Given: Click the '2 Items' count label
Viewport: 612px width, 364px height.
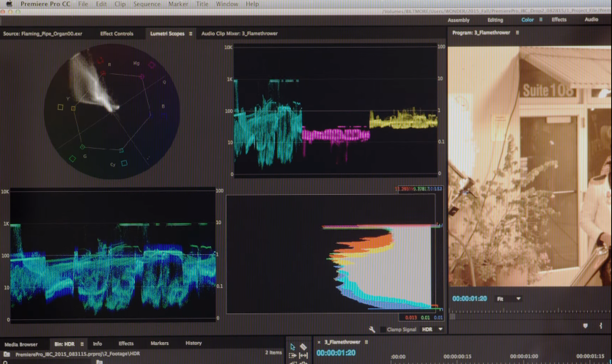Looking at the screenshot, I should pos(273,352).
